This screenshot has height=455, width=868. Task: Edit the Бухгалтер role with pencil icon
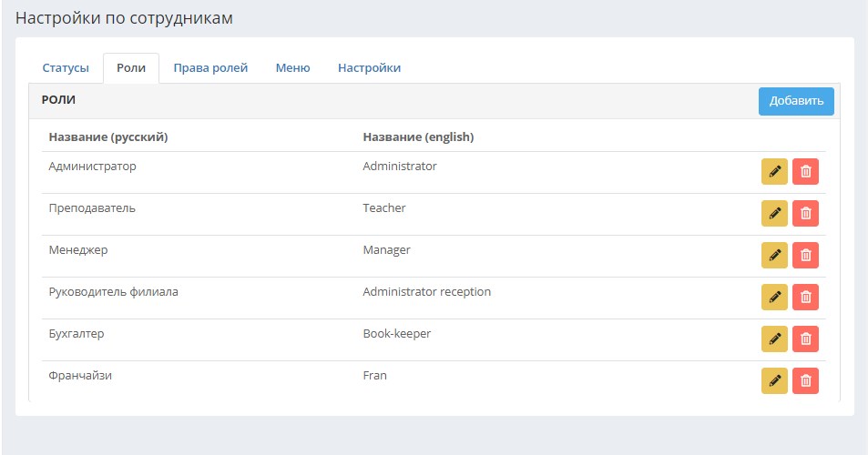click(x=774, y=339)
